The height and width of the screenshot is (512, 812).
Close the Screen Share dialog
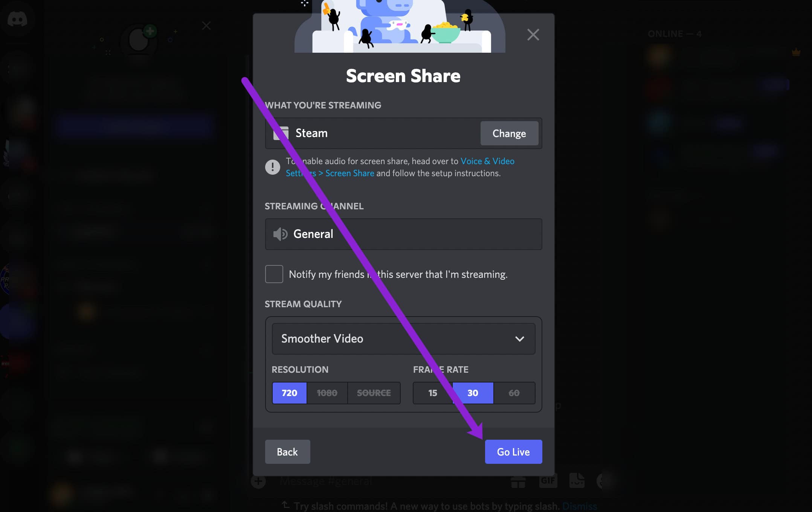pyautogui.click(x=533, y=35)
